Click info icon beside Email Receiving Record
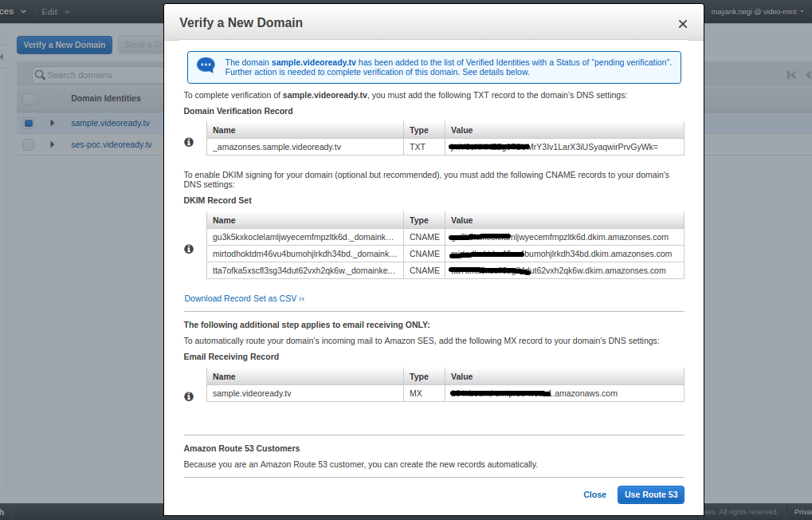The height and width of the screenshot is (520, 812). (x=189, y=396)
